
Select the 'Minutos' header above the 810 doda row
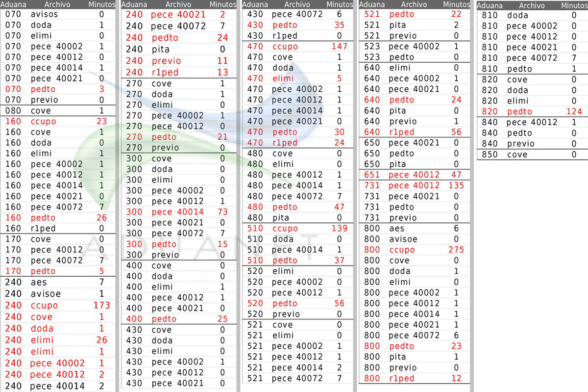[x=574, y=5]
